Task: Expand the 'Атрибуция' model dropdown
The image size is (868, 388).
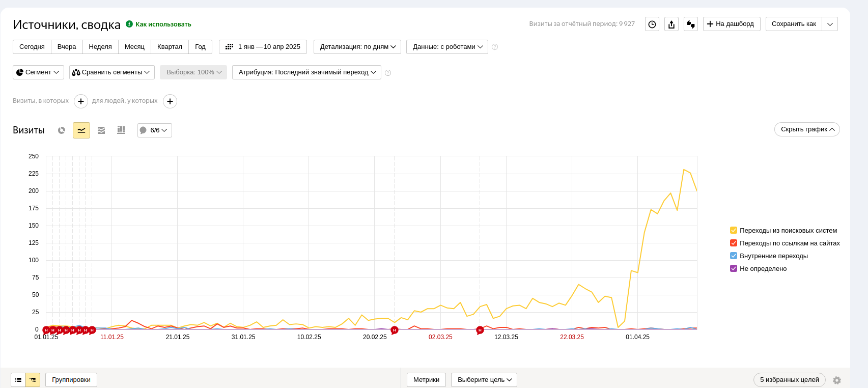Action: point(306,72)
